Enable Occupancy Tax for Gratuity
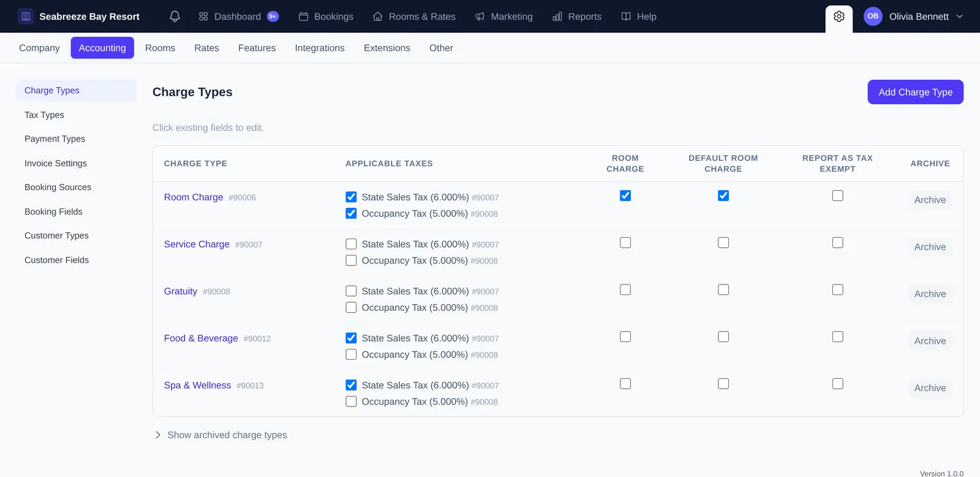980x477 pixels. [x=351, y=307]
